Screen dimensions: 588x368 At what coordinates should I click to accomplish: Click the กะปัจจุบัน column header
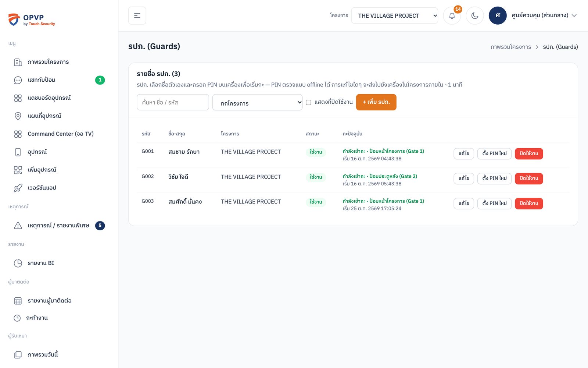tap(352, 134)
